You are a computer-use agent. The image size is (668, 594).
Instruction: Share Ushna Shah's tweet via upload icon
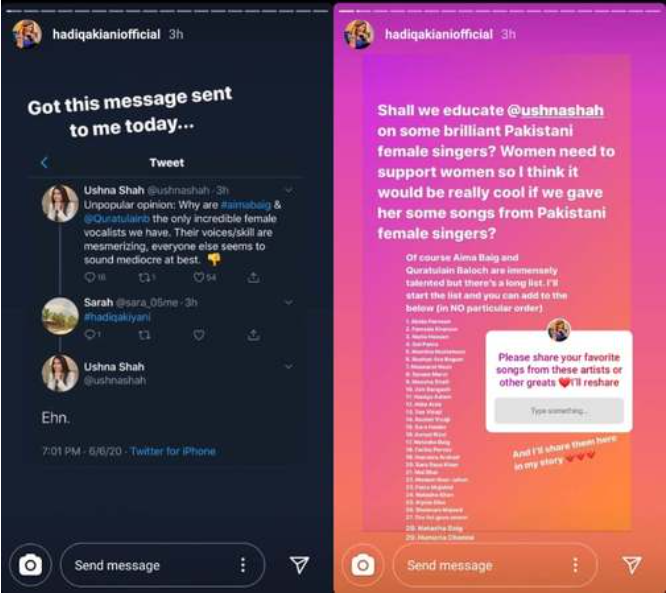point(253,277)
